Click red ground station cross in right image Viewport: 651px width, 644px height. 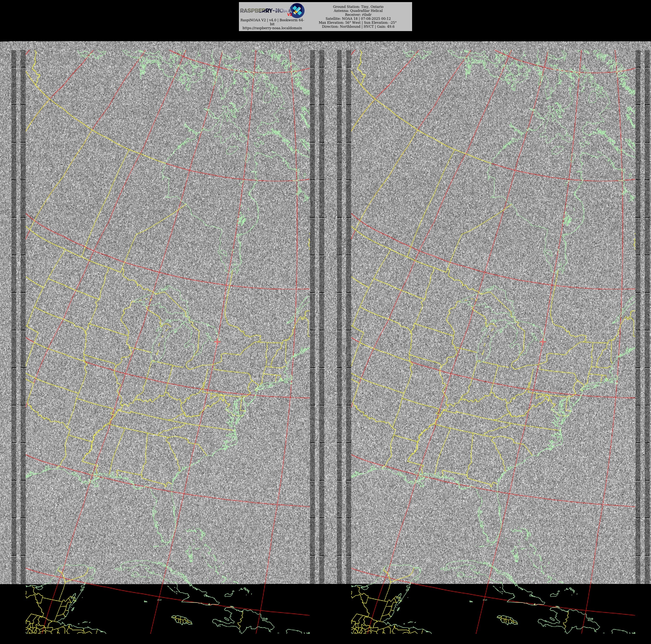click(543, 342)
